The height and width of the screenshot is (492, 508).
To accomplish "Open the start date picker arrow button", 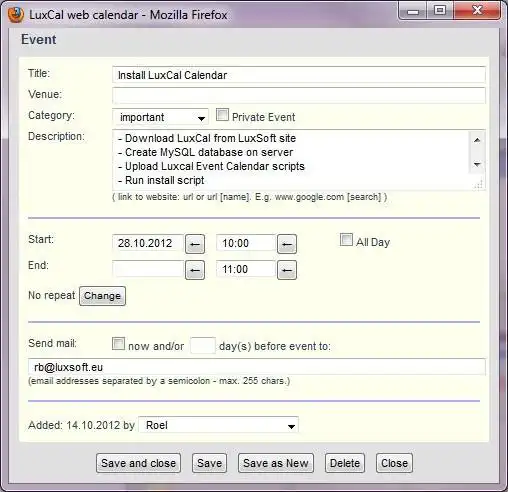I will 195,244.
